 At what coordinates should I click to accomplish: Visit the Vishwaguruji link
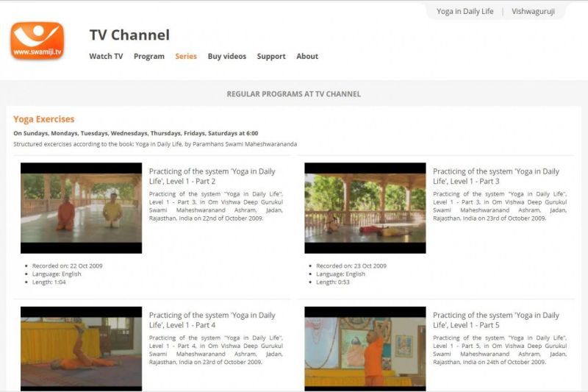[x=533, y=11]
